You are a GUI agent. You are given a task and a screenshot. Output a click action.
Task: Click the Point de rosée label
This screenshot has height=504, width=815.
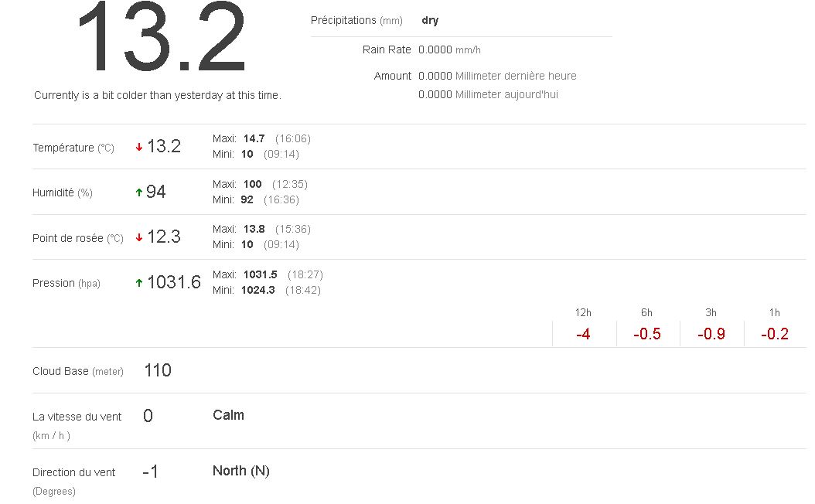pyautogui.click(x=77, y=238)
